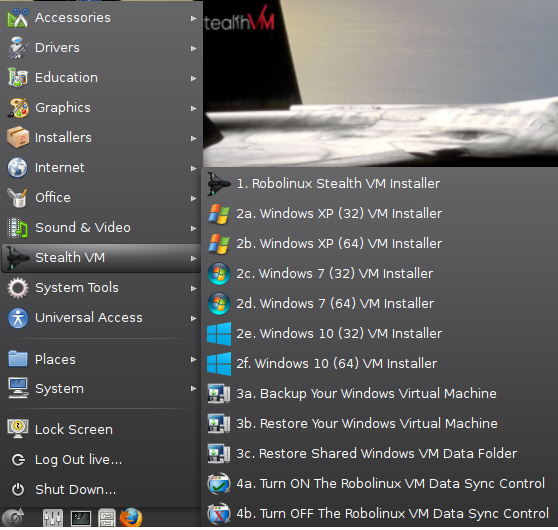Screen dimensions: 558x530
Task: Click the System computer monitor icon
Action: click(17, 388)
